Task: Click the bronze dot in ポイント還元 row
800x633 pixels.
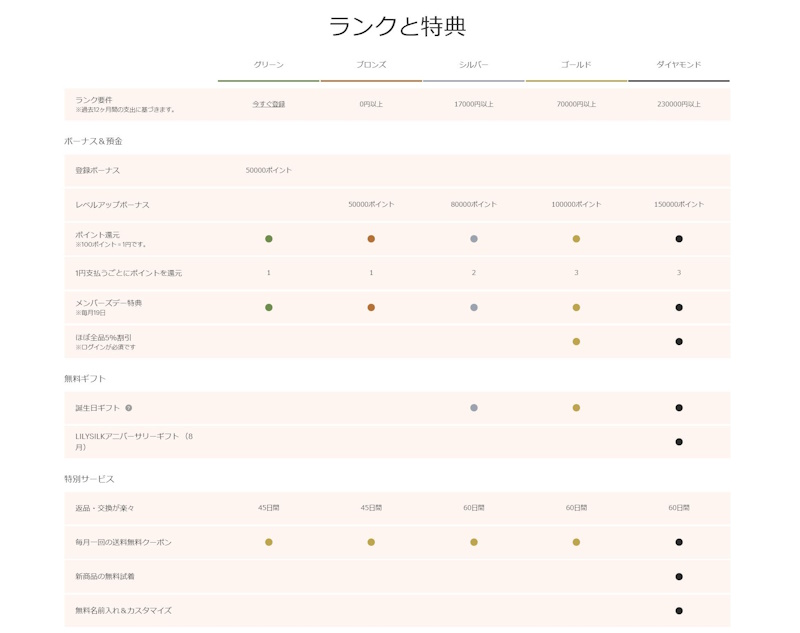Action: pyautogui.click(x=371, y=239)
